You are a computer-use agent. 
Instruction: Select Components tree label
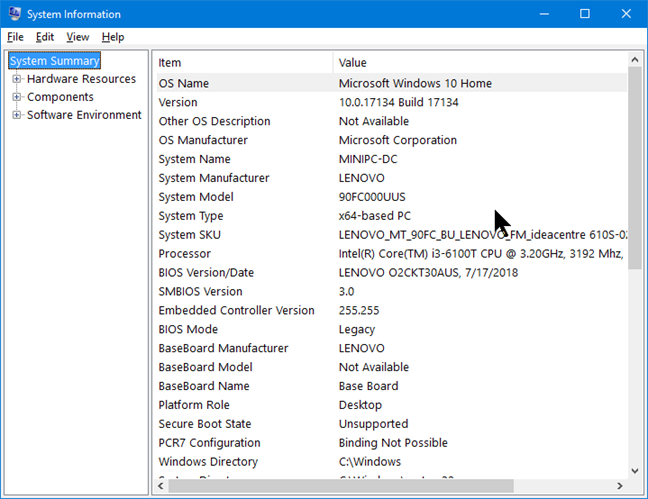coord(60,97)
